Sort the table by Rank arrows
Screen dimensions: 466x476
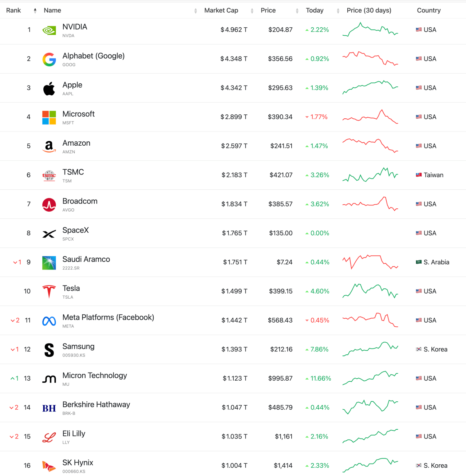click(x=35, y=11)
